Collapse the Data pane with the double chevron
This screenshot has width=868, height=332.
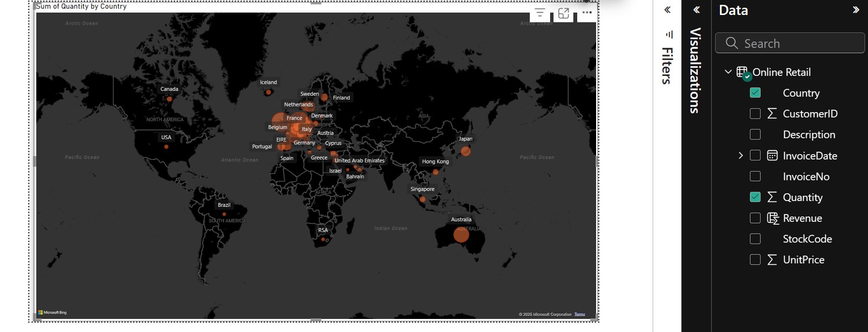tap(856, 10)
